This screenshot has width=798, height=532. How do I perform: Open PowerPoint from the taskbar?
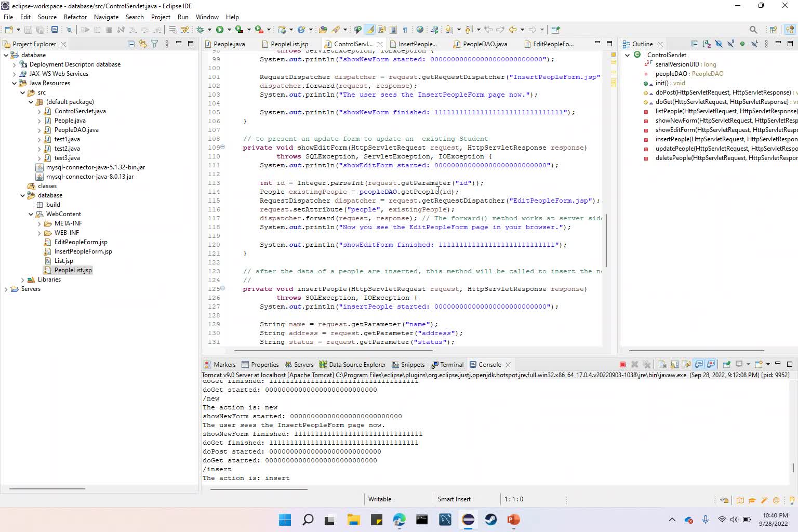(x=513, y=520)
